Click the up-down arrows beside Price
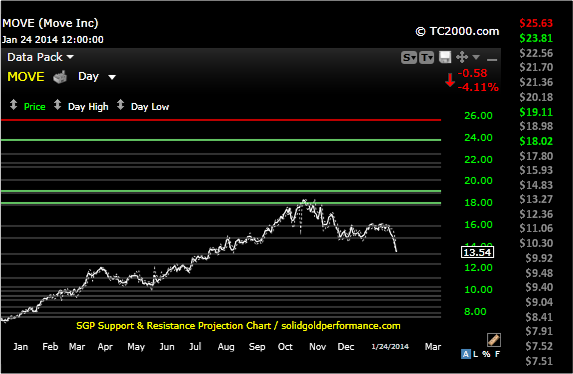Screen dimensions: 573x374 point(13,105)
